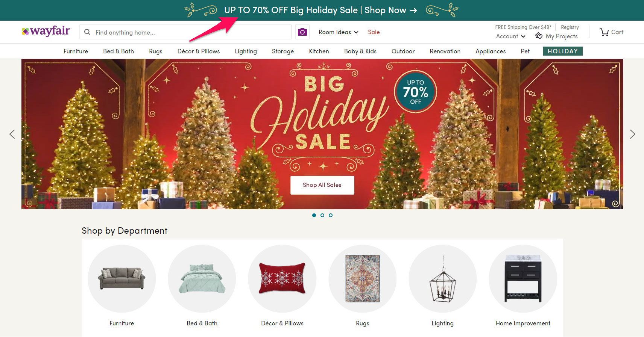Click the purple camera image-search icon
Viewport: 644px width, 337px height.
point(302,32)
